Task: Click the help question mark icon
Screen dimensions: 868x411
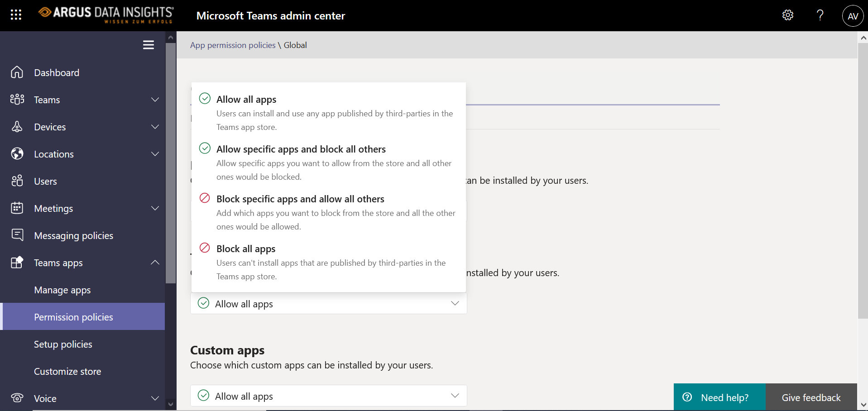Action: tap(820, 15)
